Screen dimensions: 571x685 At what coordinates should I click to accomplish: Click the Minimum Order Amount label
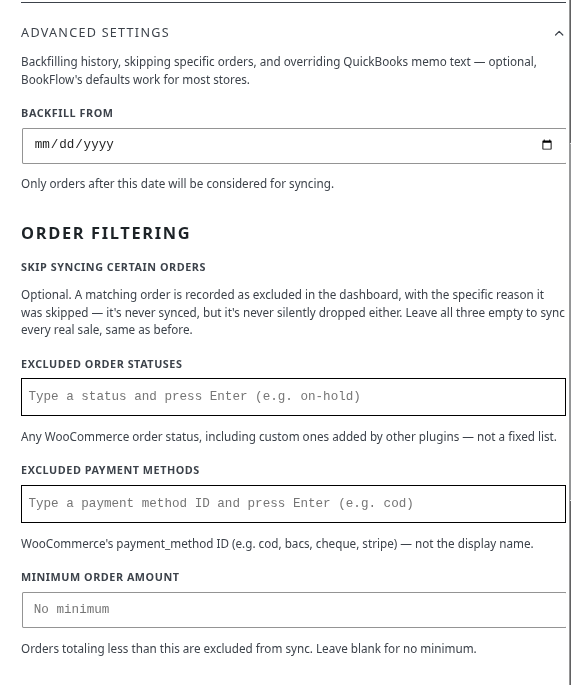100,577
